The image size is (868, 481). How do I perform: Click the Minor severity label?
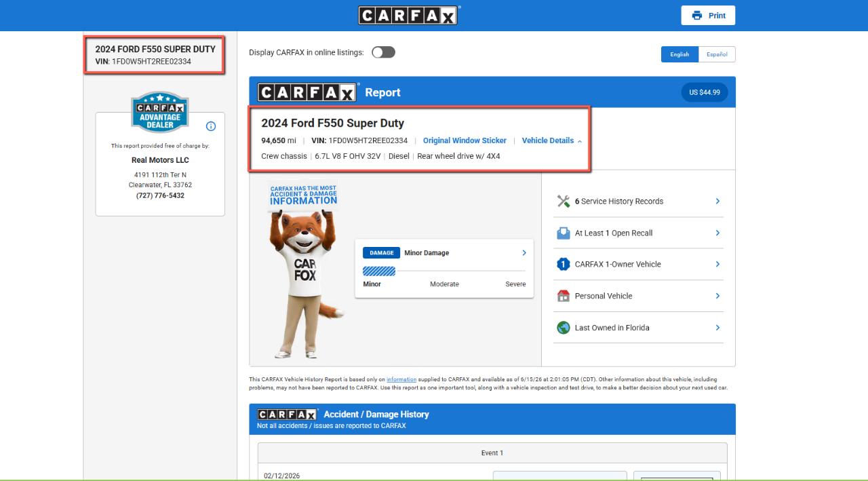click(x=372, y=284)
